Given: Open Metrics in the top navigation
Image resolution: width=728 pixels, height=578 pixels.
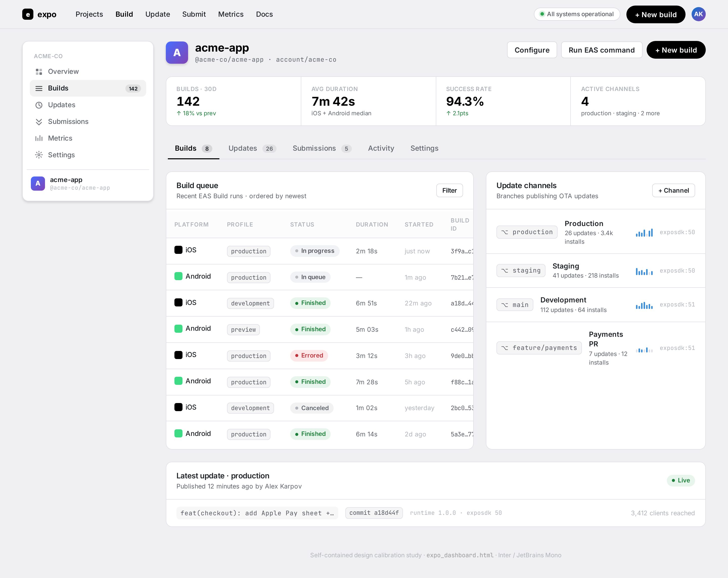Looking at the screenshot, I should click(x=231, y=14).
